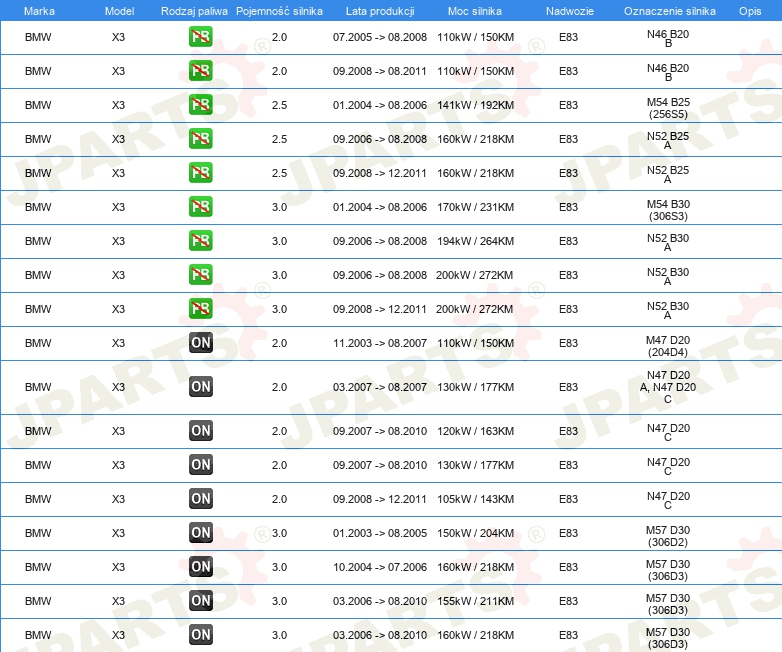Click the 170kW / 231KM power value
Image resolution: width=782 pixels, height=652 pixels.
point(475,207)
